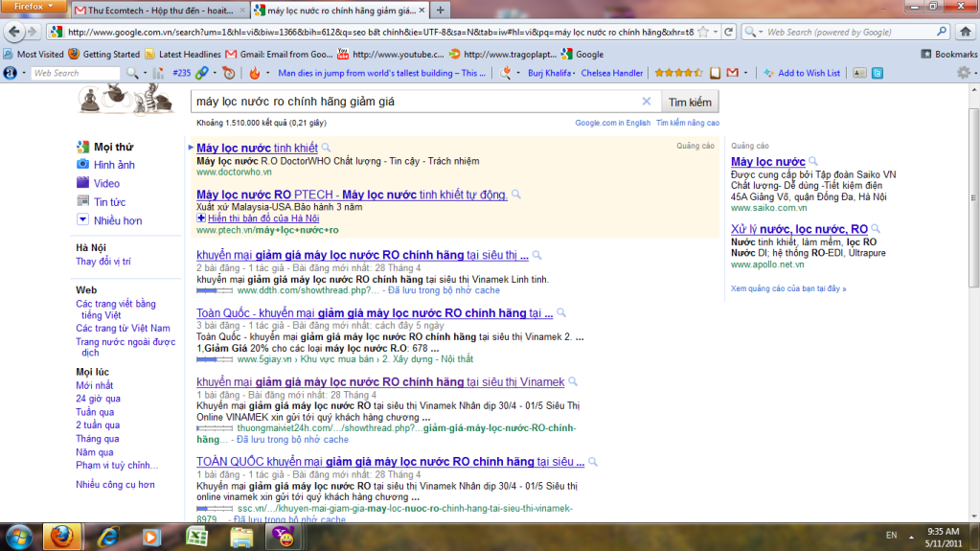The height and width of the screenshot is (551, 980).
Task: Open the Most Visited bookmarks menu
Action: pyautogui.click(x=34, y=55)
